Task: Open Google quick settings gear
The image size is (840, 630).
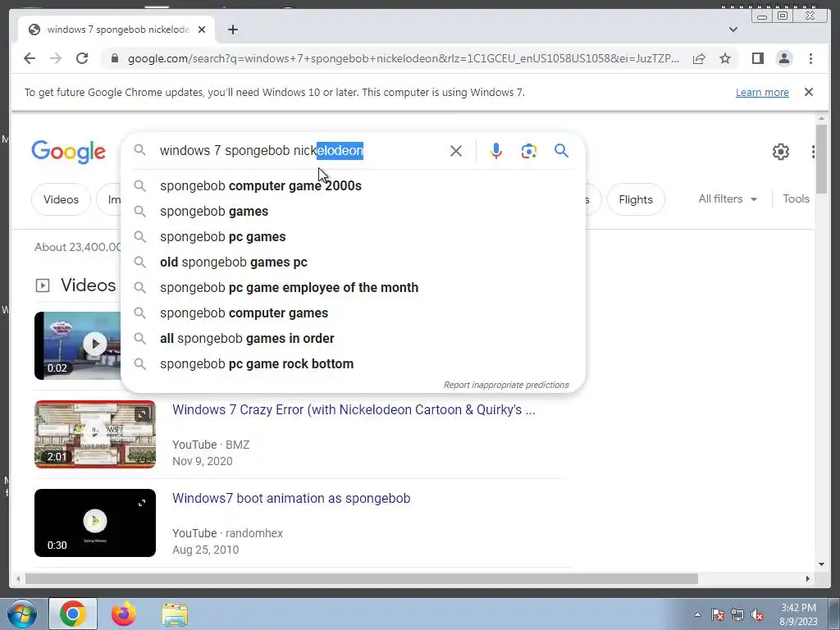Action: (x=781, y=152)
